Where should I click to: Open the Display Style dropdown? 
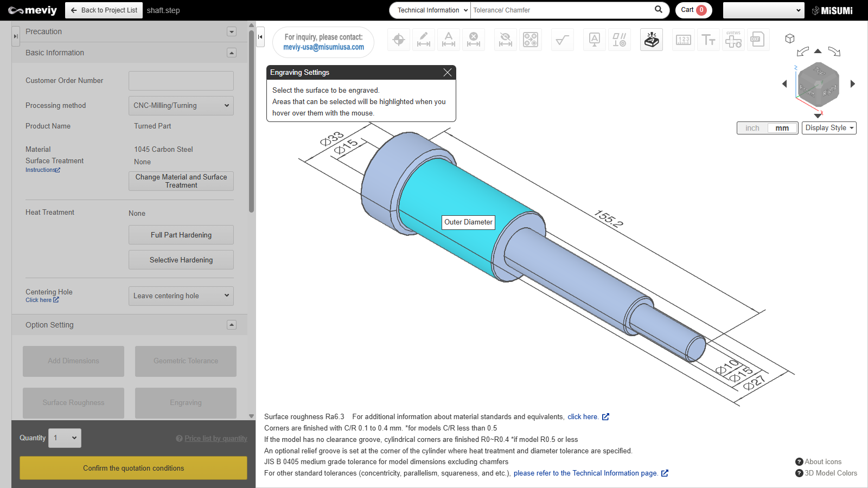pos(829,128)
